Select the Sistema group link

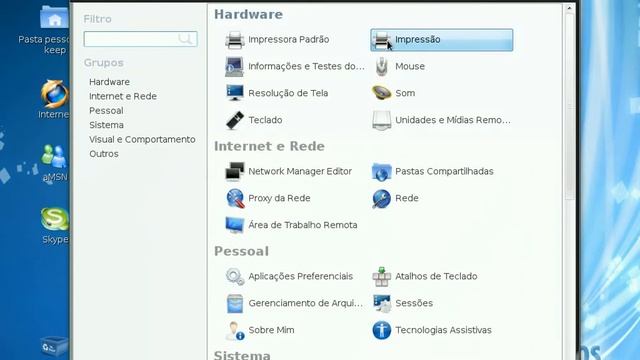(x=107, y=125)
